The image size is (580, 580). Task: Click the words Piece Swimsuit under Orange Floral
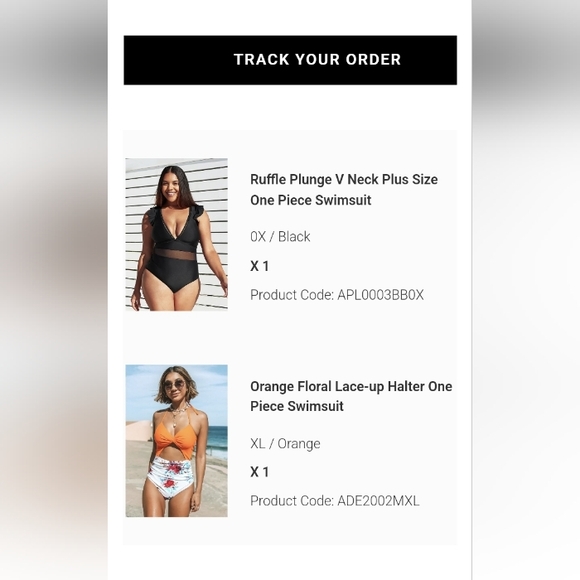point(297,406)
